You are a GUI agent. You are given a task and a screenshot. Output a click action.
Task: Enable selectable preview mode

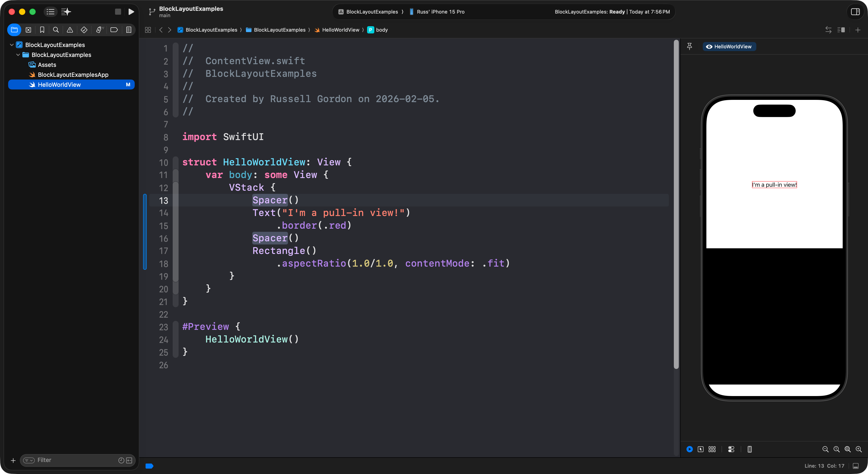coord(701,449)
